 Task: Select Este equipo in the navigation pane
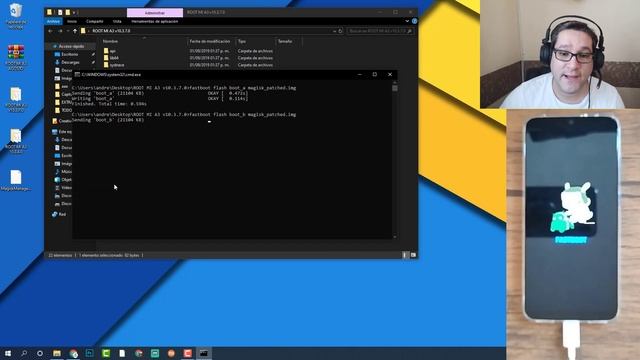point(62,132)
